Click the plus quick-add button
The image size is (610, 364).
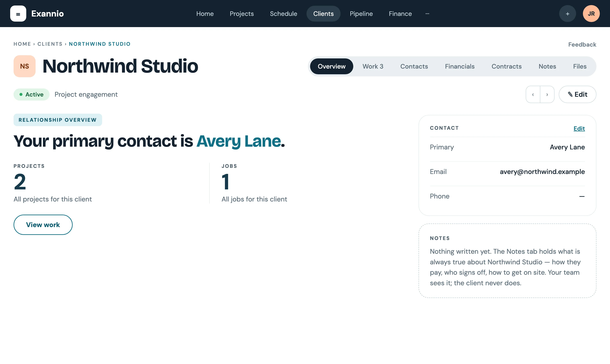[567, 14]
